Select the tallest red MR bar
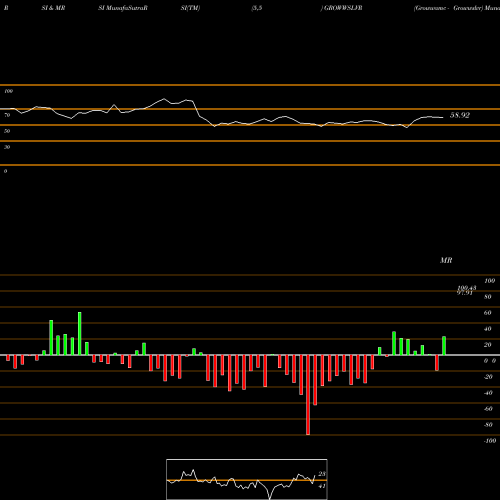Screen dimensions: 500x500 tap(308, 395)
